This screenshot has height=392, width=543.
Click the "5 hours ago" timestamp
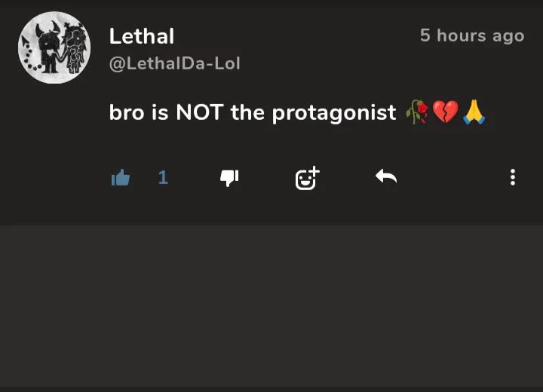point(471,35)
